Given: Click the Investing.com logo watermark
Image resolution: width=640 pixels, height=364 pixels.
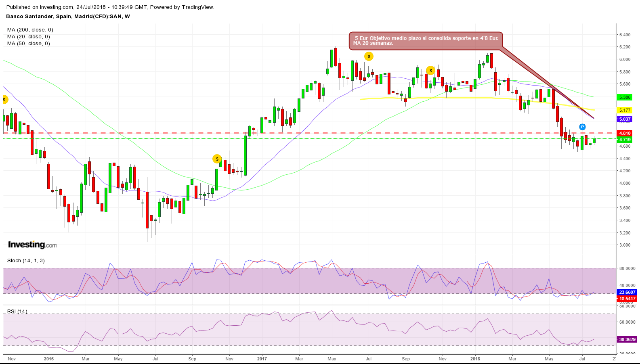Looking at the screenshot, I should pyautogui.click(x=32, y=245).
